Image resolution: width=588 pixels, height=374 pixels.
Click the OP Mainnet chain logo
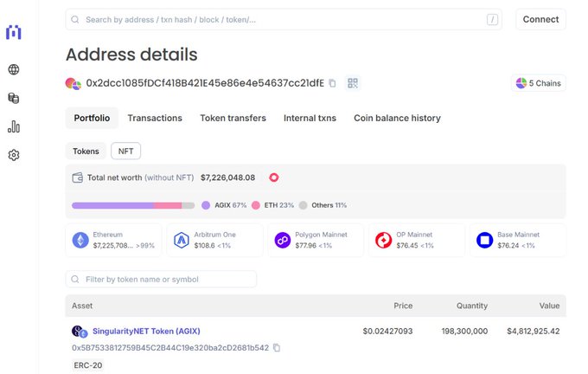383,241
